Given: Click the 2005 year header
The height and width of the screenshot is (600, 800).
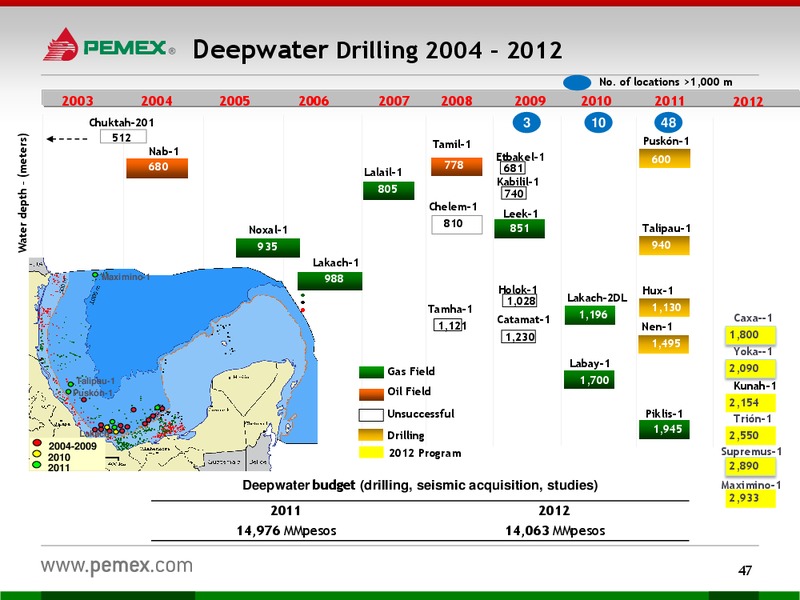Looking at the screenshot, I should point(235,101).
